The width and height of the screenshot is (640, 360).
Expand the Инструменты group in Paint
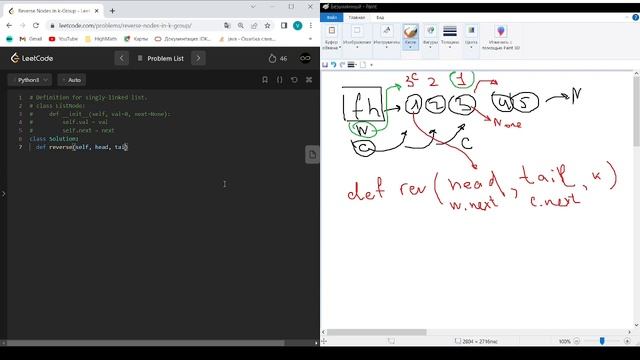[387, 37]
